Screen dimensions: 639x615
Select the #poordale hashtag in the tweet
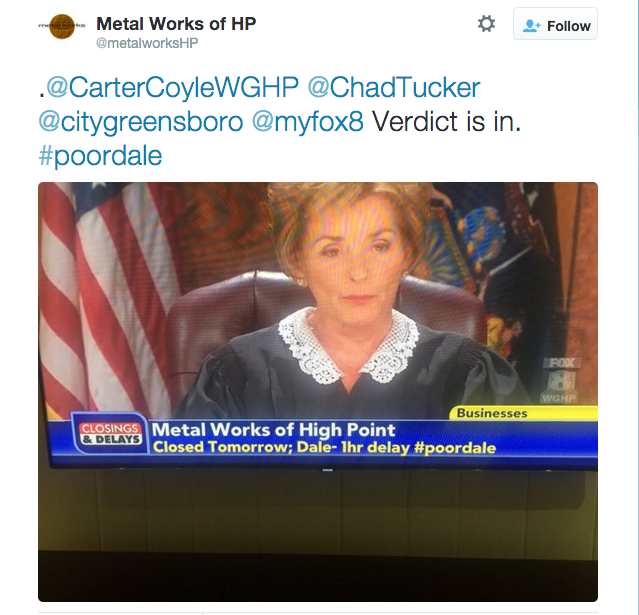[100, 156]
